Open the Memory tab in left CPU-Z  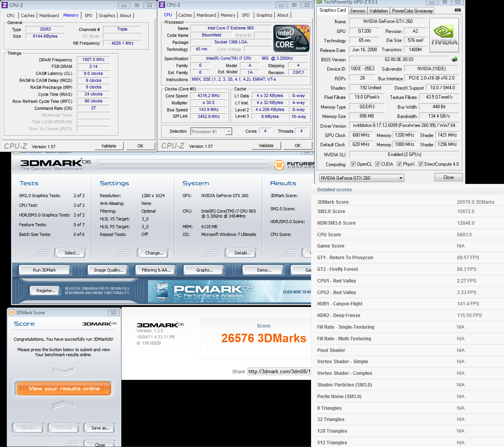(x=71, y=15)
